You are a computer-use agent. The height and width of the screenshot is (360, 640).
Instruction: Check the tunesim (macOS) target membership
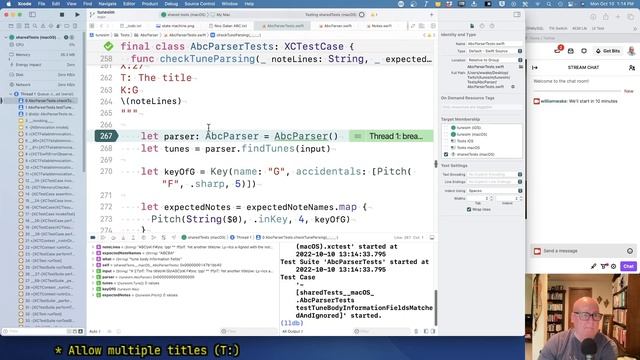click(x=446, y=134)
